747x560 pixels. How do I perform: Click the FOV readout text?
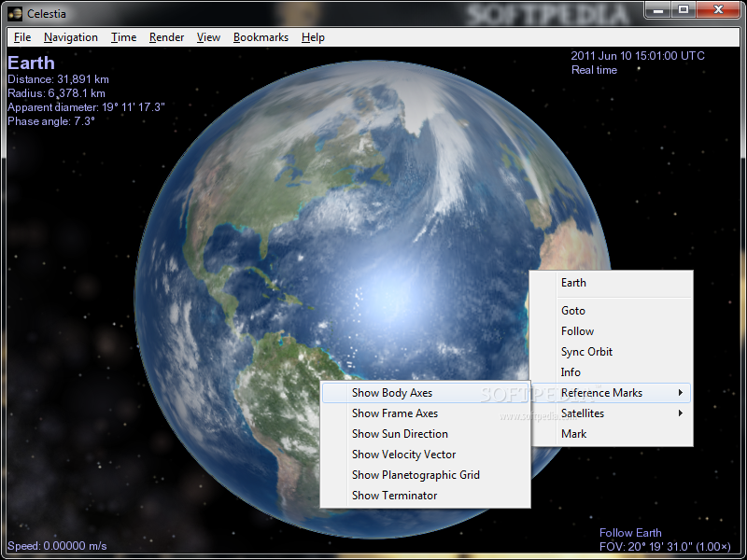coord(665,547)
